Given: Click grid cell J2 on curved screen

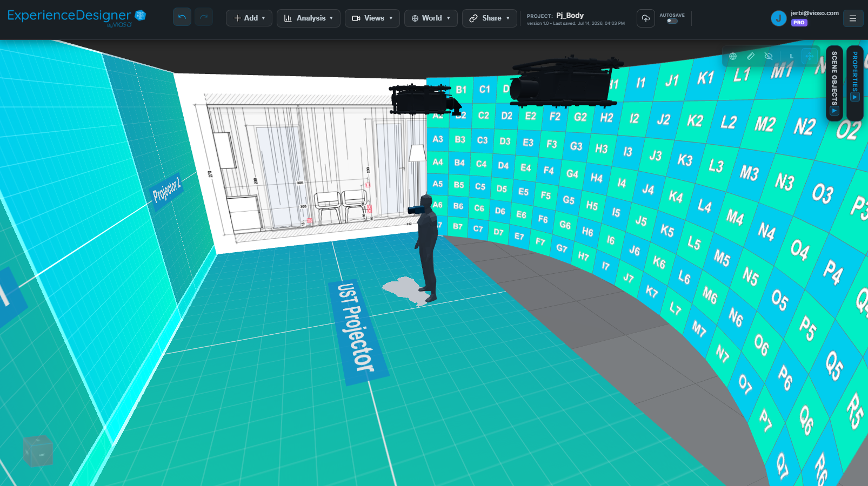Looking at the screenshot, I should [x=663, y=120].
